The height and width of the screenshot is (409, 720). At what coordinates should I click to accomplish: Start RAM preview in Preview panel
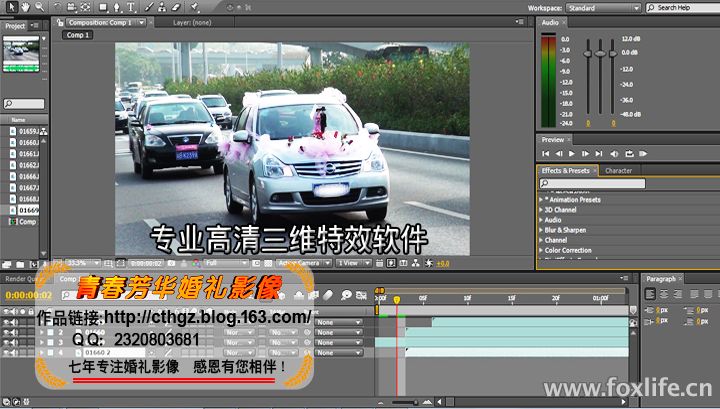coord(643,154)
